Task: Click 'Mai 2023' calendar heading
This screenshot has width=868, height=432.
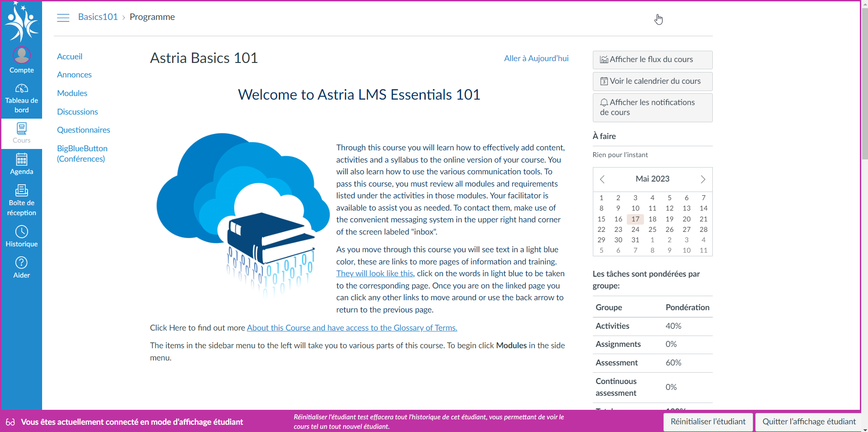Action: point(653,179)
